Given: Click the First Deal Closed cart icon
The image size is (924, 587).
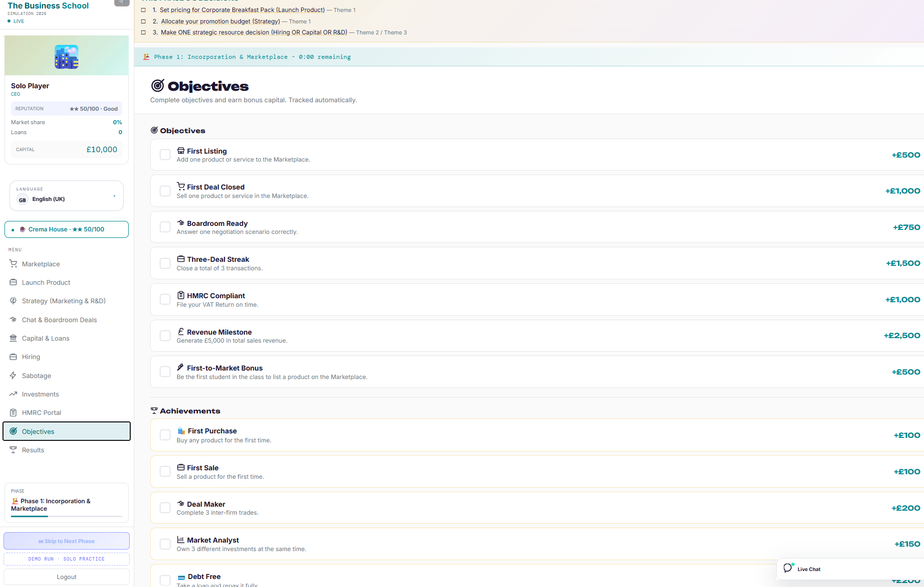Looking at the screenshot, I should tap(181, 187).
